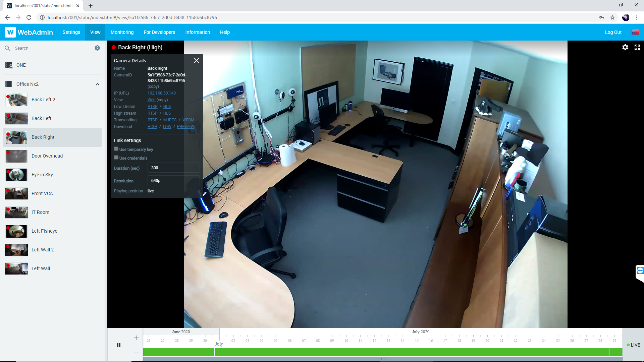Close the Camera Details panel
Image resolution: width=644 pixels, height=362 pixels.
tap(197, 60)
